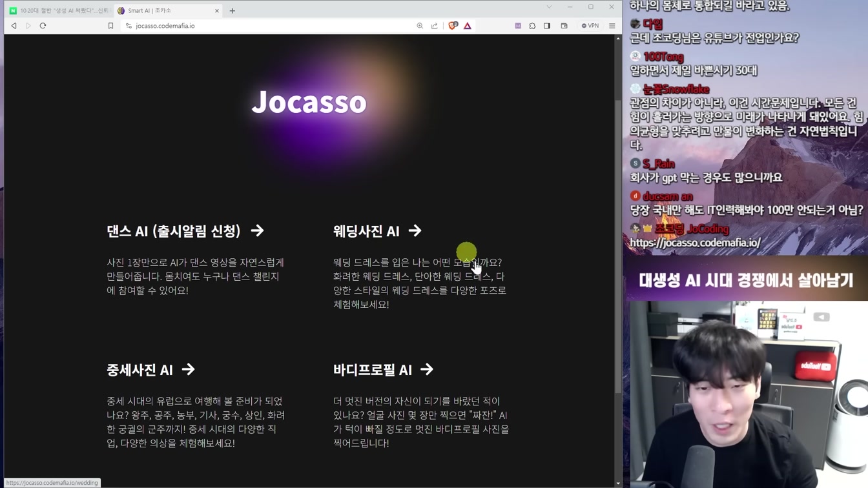Image resolution: width=868 pixels, height=488 pixels.
Task: Share this page via the share icon
Action: (x=435, y=26)
